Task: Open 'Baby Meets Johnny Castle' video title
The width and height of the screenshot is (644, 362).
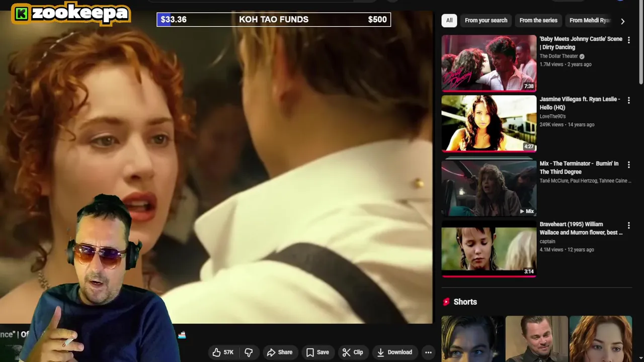Action: point(581,43)
